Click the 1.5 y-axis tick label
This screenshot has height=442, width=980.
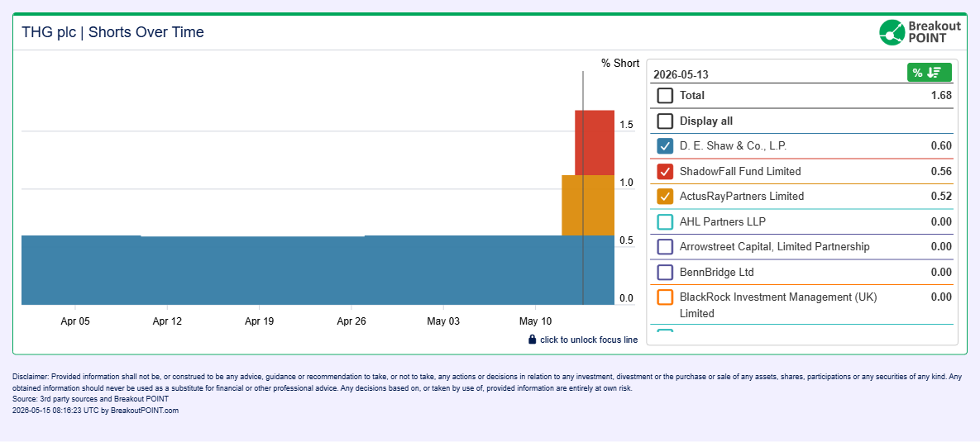[x=627, y=125]
